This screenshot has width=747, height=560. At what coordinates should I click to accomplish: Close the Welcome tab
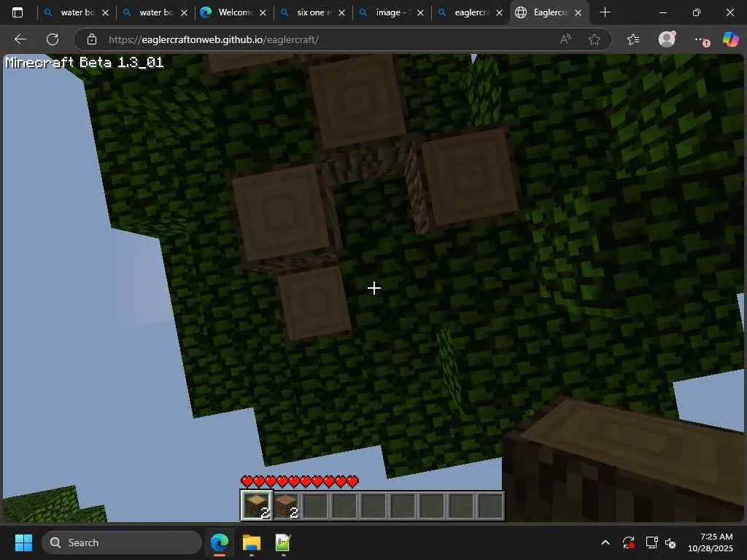tap(263, 13)
